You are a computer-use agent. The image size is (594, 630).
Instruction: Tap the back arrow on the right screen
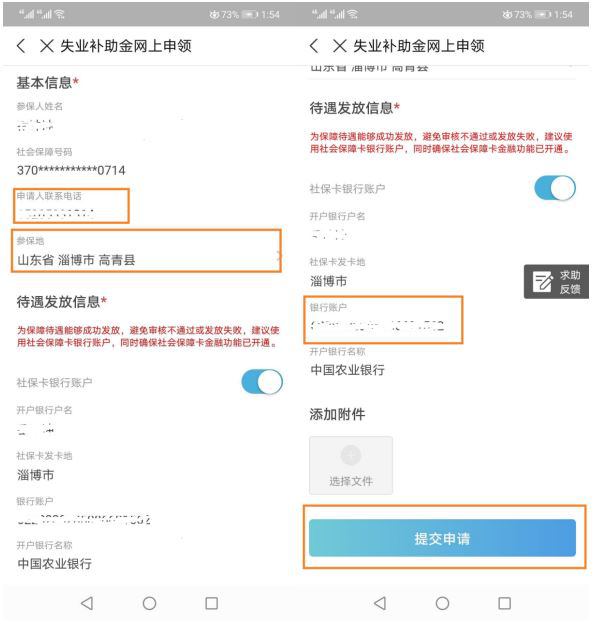(x=314, y=46)
